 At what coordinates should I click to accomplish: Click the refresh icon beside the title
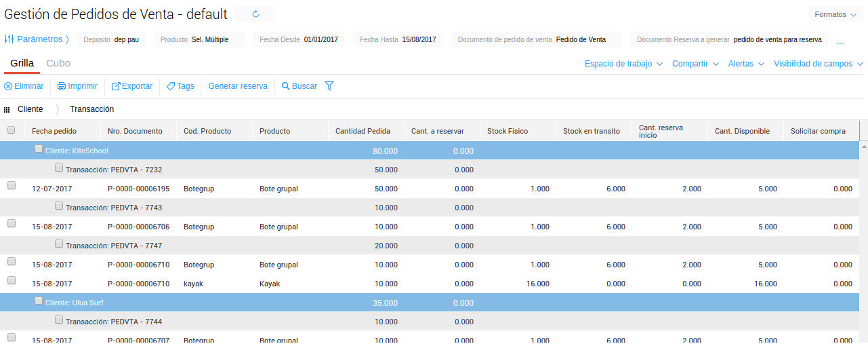[x=255, y=14]
